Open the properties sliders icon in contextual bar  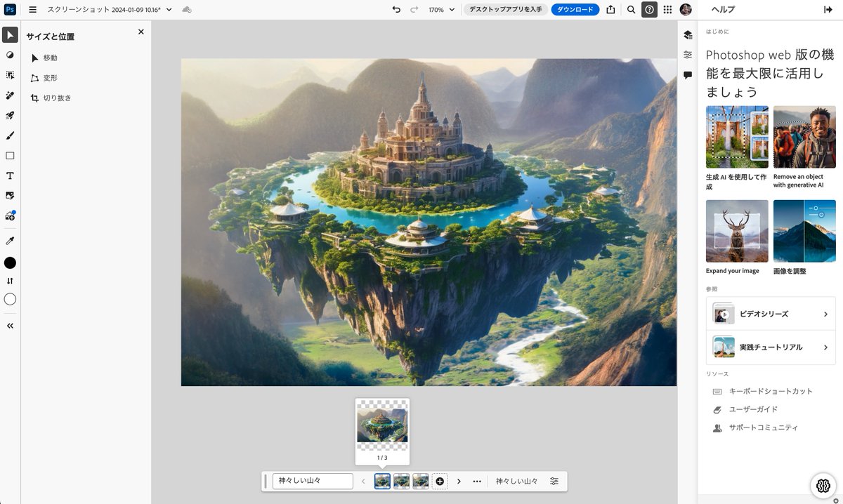point(554,482)
